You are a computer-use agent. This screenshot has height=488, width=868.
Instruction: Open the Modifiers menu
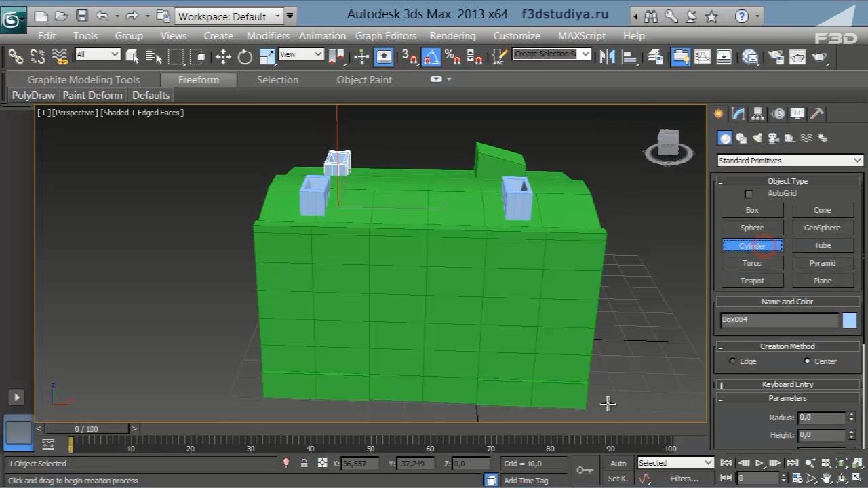click(x=268, y=36)
